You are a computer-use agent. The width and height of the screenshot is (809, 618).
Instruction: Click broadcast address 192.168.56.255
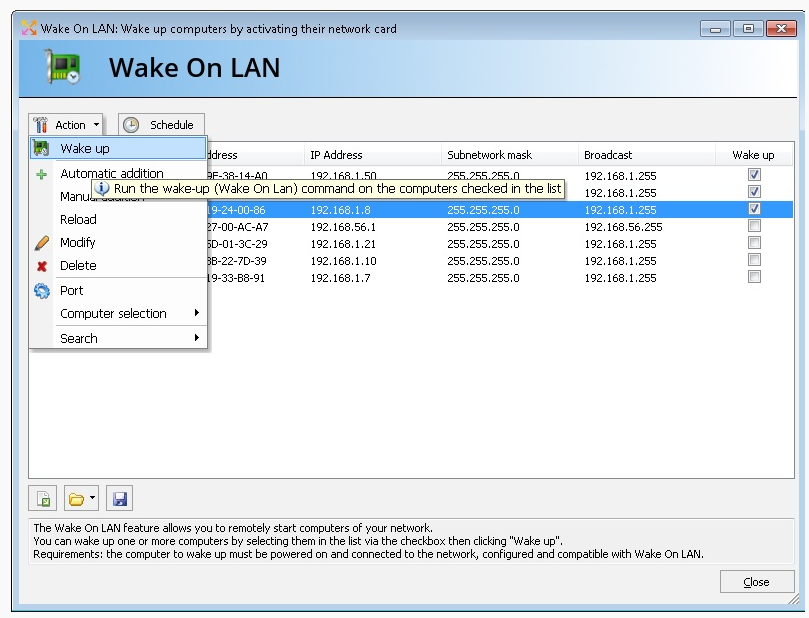[x=623, y=227]
